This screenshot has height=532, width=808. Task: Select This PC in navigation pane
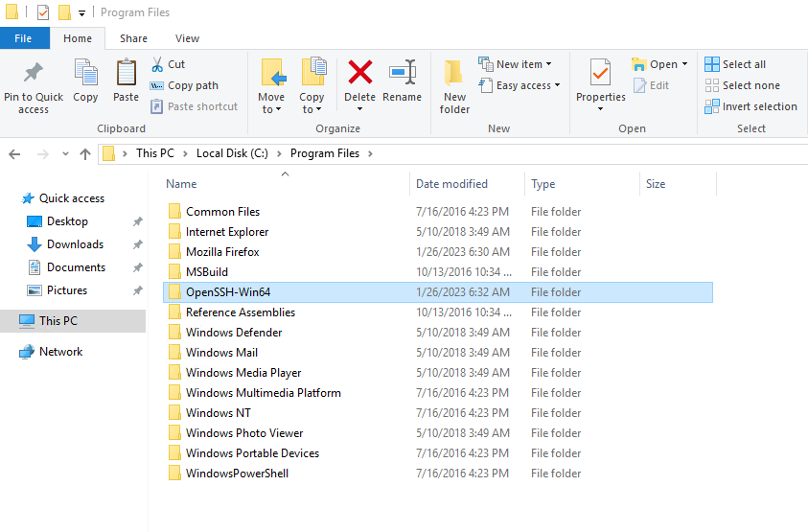(x=73, y=321)
